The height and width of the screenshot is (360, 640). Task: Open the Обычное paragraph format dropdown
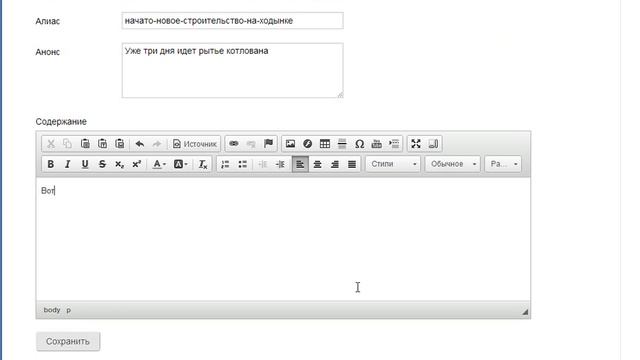pos(453,164)
